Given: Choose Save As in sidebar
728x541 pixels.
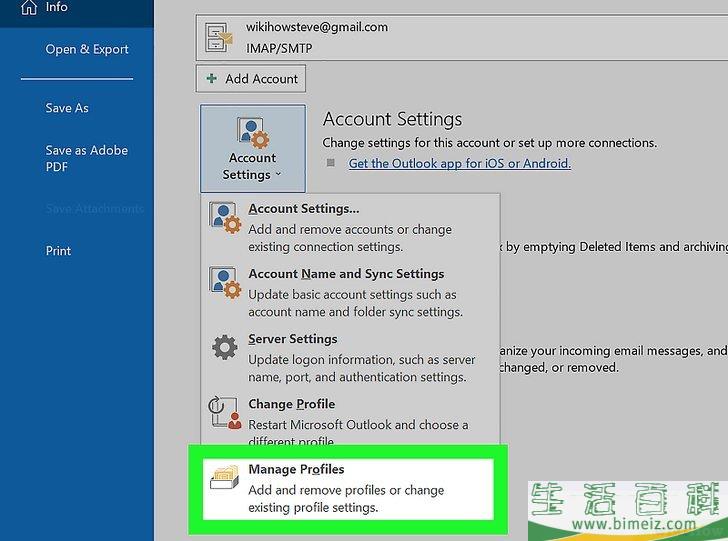Looking at the screenshot, I should 67,108.
